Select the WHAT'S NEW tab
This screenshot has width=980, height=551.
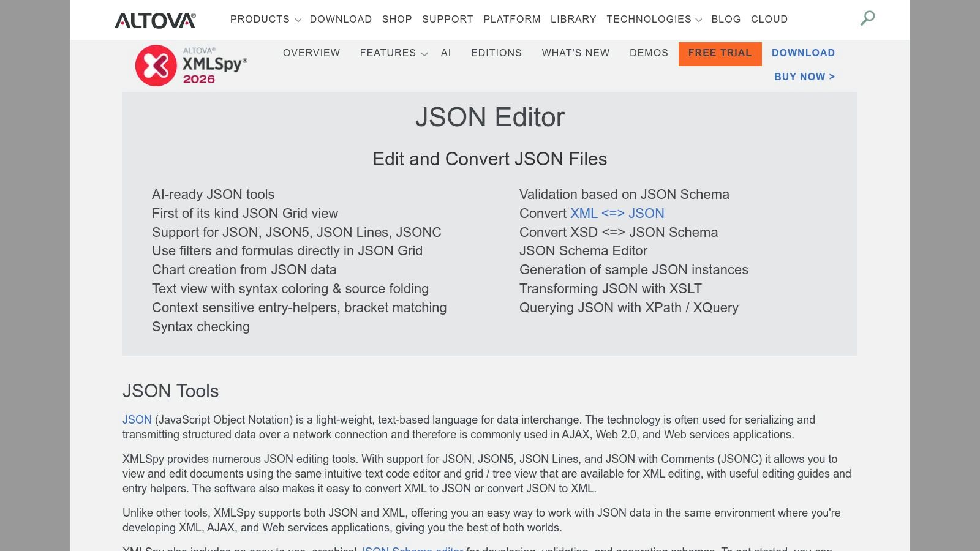coord(575,53)
